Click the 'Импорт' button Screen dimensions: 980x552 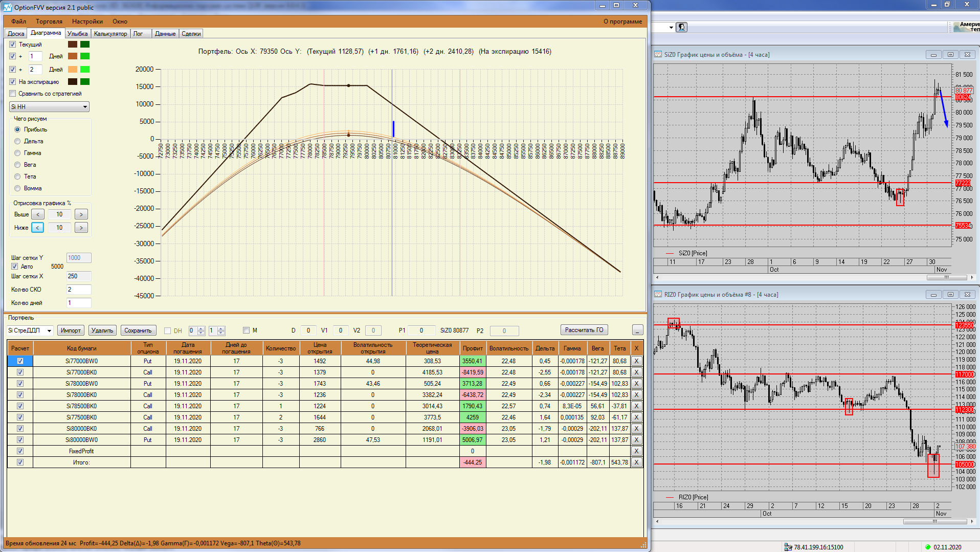click(x=71, y=330)
